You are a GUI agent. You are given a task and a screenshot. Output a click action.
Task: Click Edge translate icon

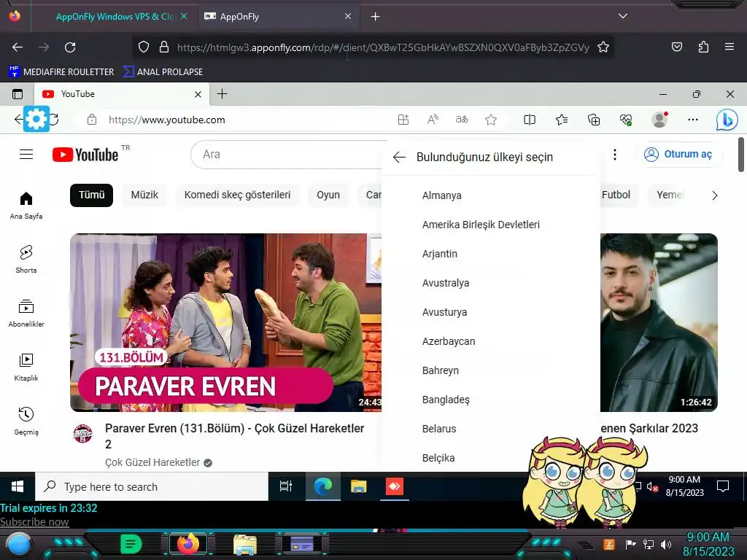462,120
